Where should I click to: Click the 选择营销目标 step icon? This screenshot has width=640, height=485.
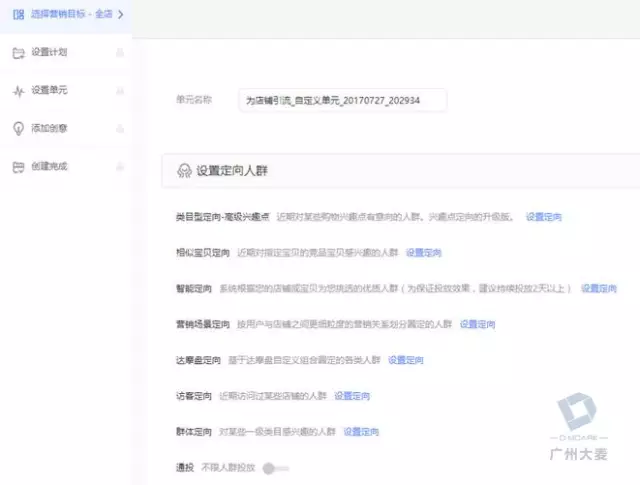[x=18, y=15]
